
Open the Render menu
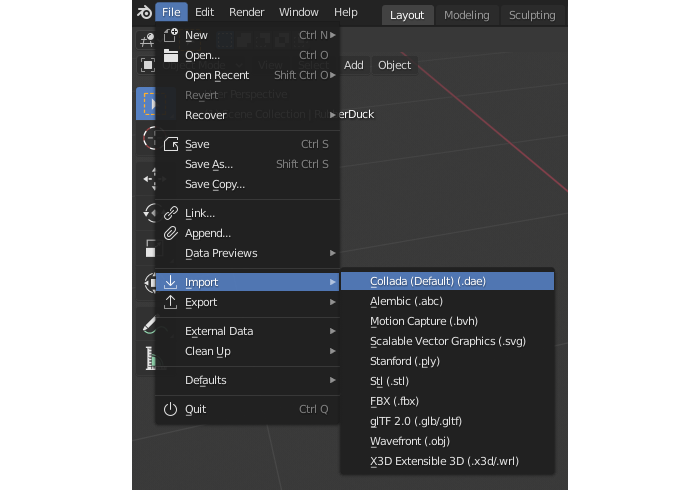(246, 12)
